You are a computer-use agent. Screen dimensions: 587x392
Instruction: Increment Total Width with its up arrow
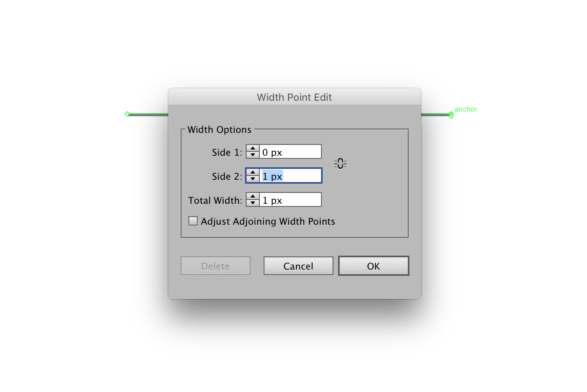[x=252, y=197]
